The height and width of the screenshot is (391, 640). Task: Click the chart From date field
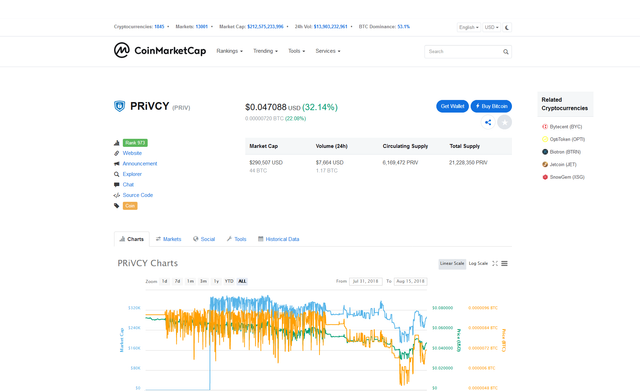click(x=365, y=281)
